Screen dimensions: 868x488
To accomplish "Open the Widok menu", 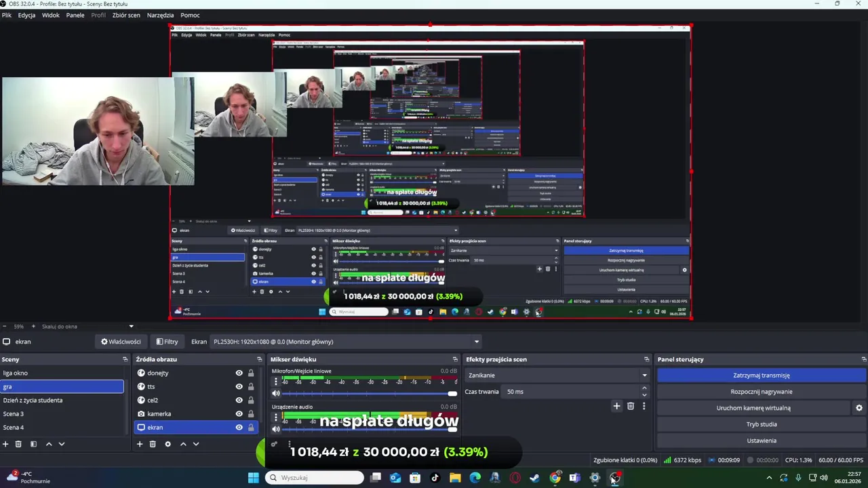I will [x=51, y=15].
